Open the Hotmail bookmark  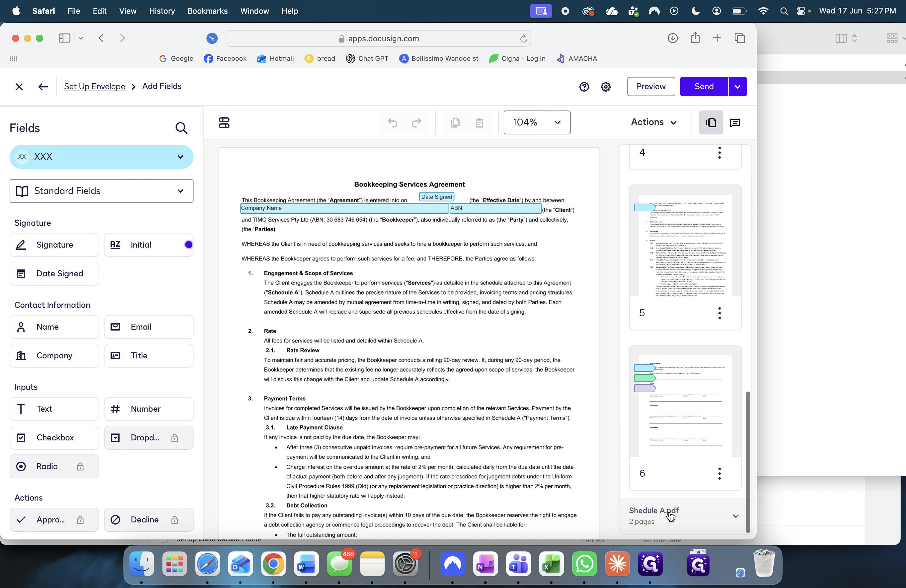(275, 59)
